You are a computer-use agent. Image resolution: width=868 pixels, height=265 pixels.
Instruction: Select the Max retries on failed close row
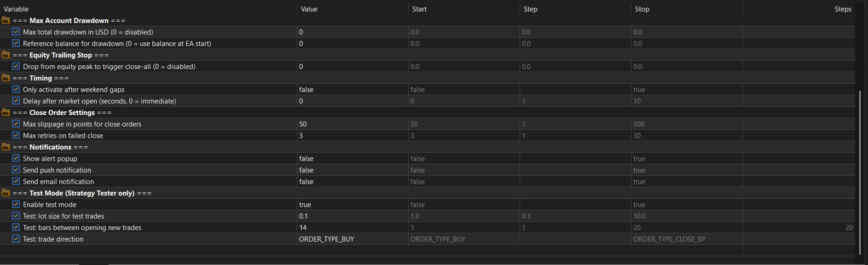tap(63, 136)
